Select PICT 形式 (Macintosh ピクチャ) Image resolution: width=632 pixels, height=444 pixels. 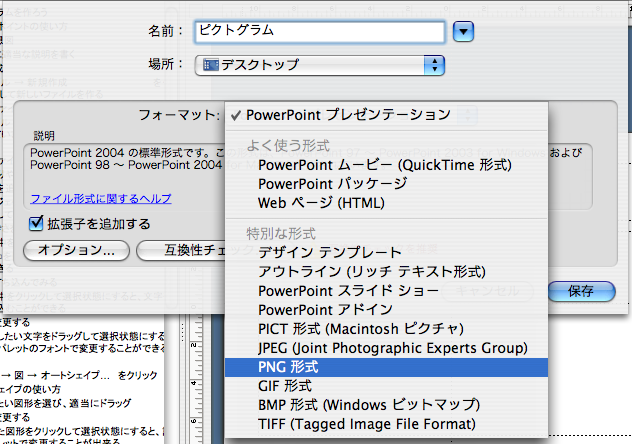[x=386, y=329]
